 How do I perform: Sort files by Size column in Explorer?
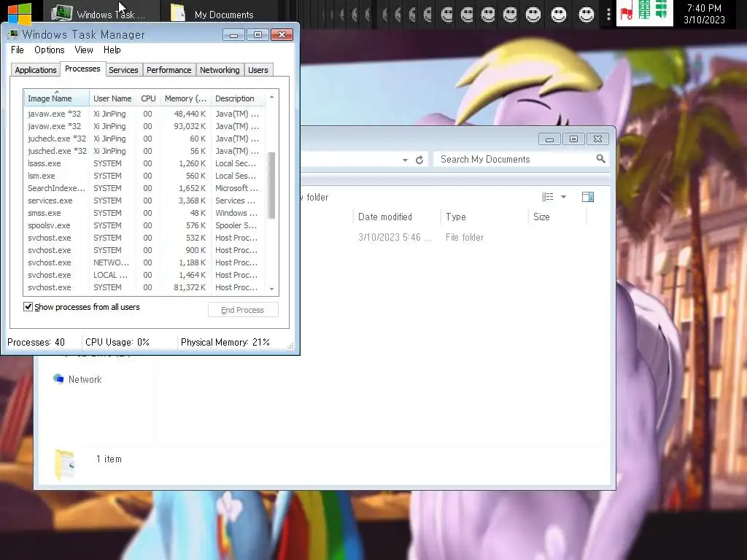point(557,217)
